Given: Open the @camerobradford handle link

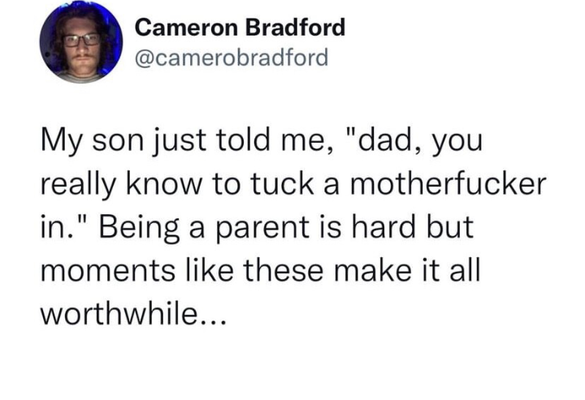Looking at the screenshot, I should pyautogui.click(x=231, y=58).
